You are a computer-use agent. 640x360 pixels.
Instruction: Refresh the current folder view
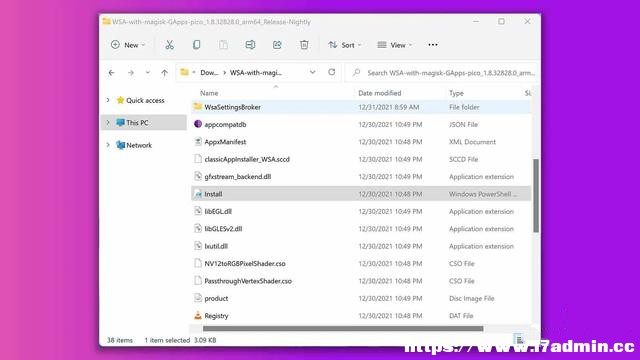(331, 72)
